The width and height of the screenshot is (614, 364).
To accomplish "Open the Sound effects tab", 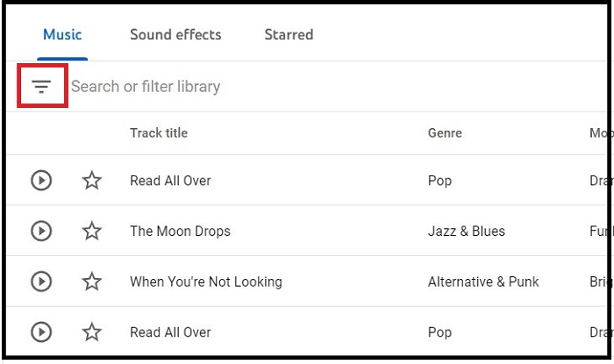I will pyautogui.click(x=175, y=35).
